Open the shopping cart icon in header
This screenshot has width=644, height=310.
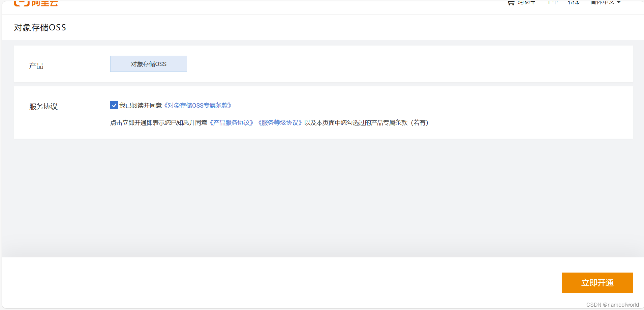click(x=511, y=3)
